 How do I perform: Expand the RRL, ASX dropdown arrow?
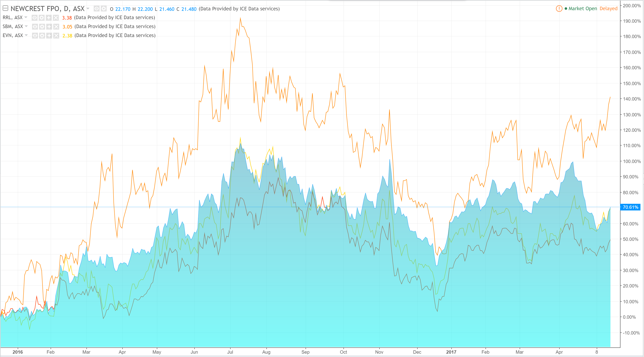26,17
